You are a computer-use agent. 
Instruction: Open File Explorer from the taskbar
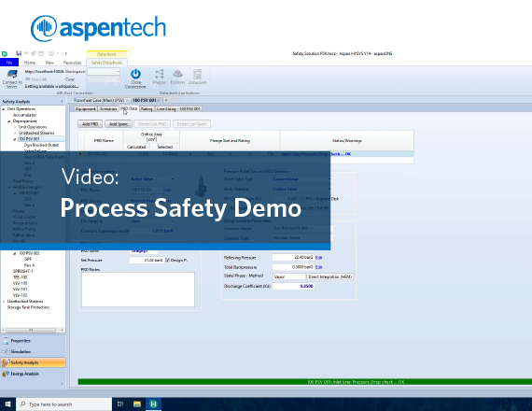pyautogui.click(x=136, y=404)
